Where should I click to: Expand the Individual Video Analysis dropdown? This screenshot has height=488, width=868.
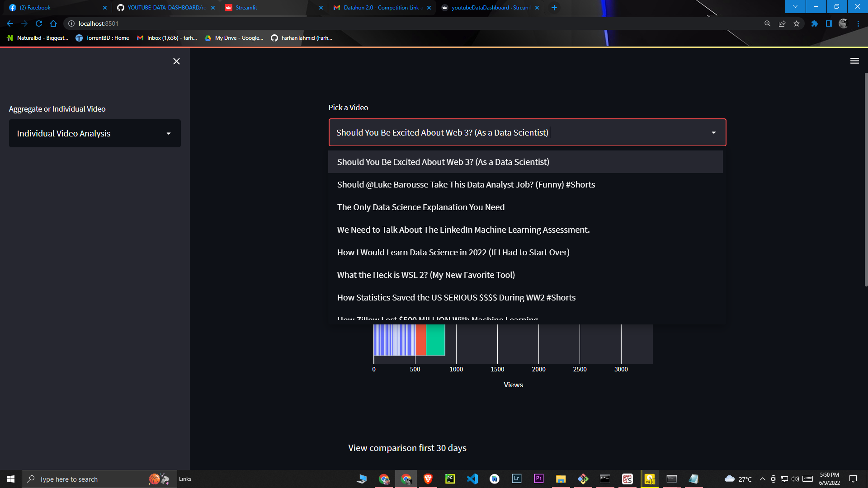point(94,133)
